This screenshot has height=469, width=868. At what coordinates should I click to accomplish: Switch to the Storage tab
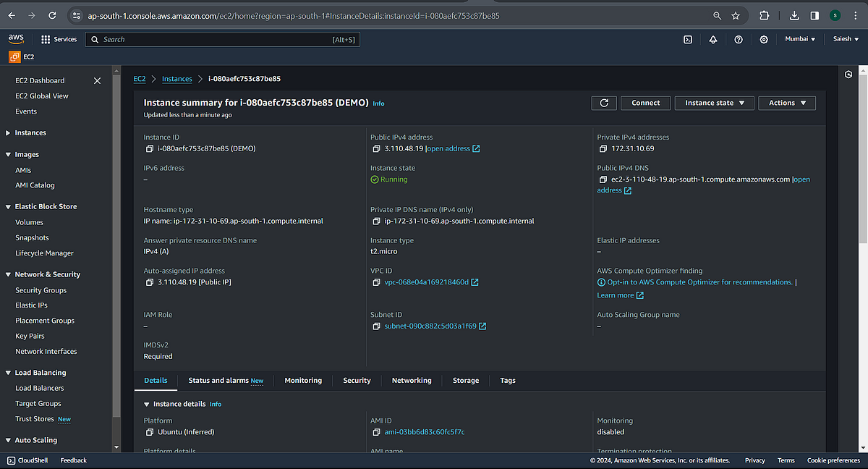pos(465,380)
